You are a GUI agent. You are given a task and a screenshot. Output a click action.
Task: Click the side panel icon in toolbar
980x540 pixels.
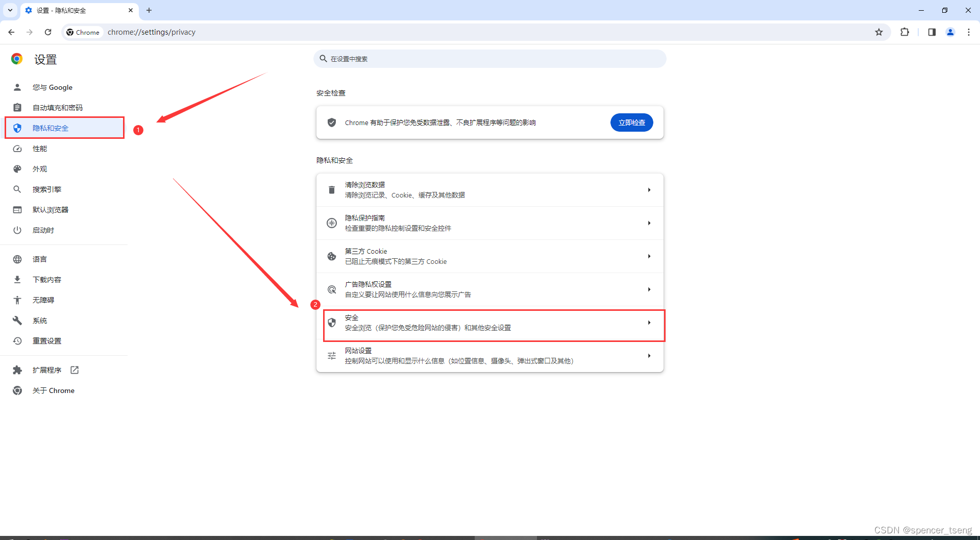coord(931,32)
